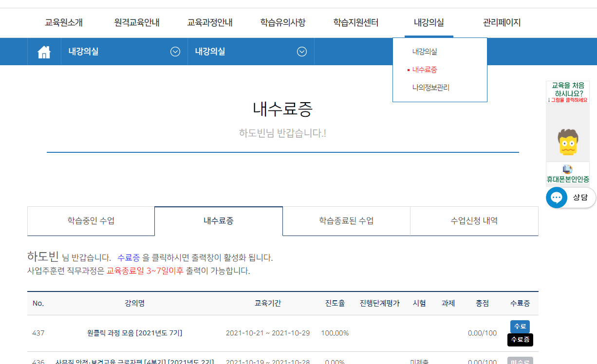This screenshot has width=597, height=364.
Task: Select 내강의실 in the submenu
Action: click(425, 52)
